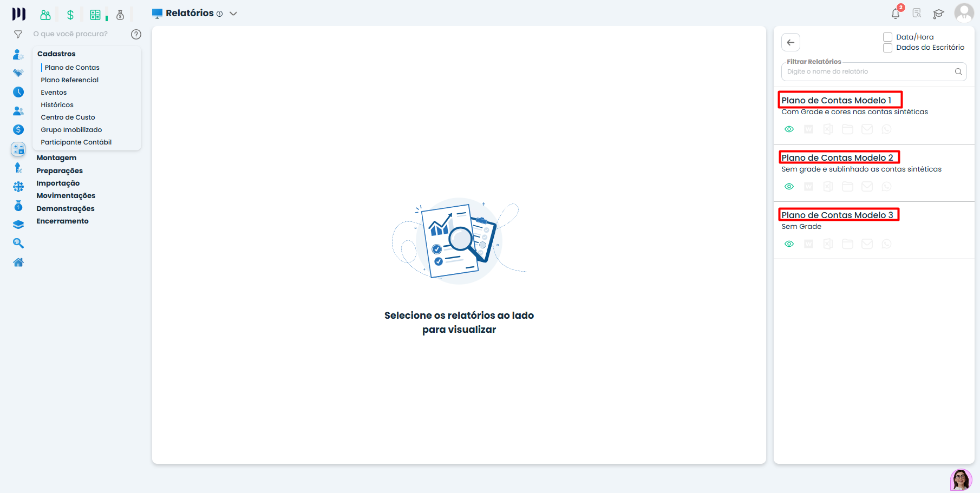Enable the Dados do Escritório checkbox
980x493 pixels.
pos(887,48)
